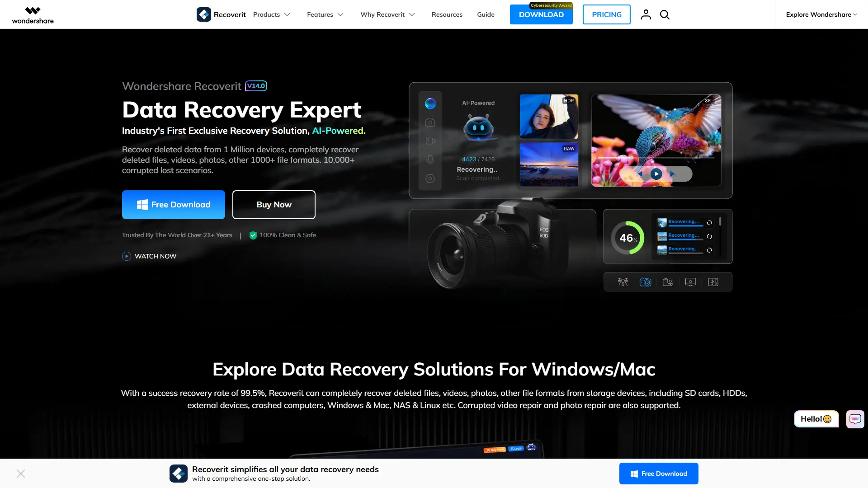Click the 'AI-Powered.' green headline text
This screenshot has height=488, width=868.
click(x=339, y=131)
